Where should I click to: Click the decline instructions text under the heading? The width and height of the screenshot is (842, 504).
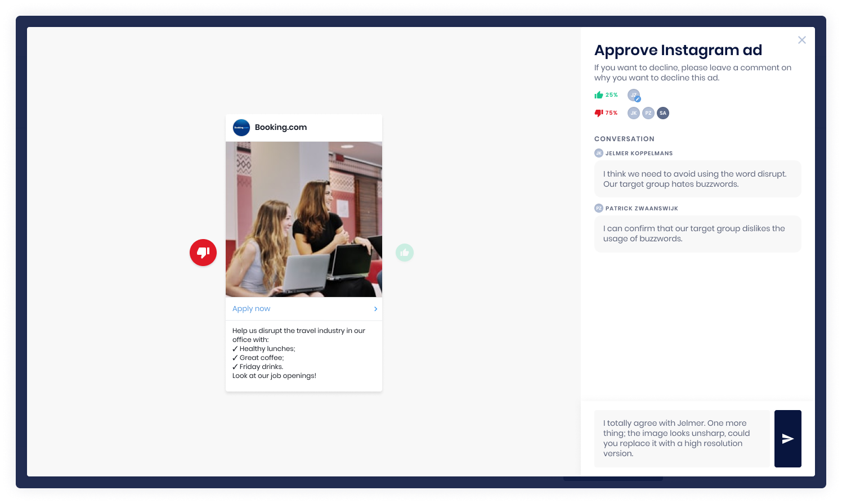(693, 73)
